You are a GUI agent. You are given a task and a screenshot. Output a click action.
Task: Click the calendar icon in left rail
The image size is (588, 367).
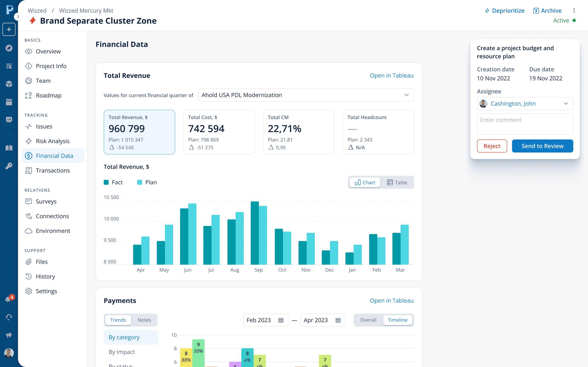(9, 102)
